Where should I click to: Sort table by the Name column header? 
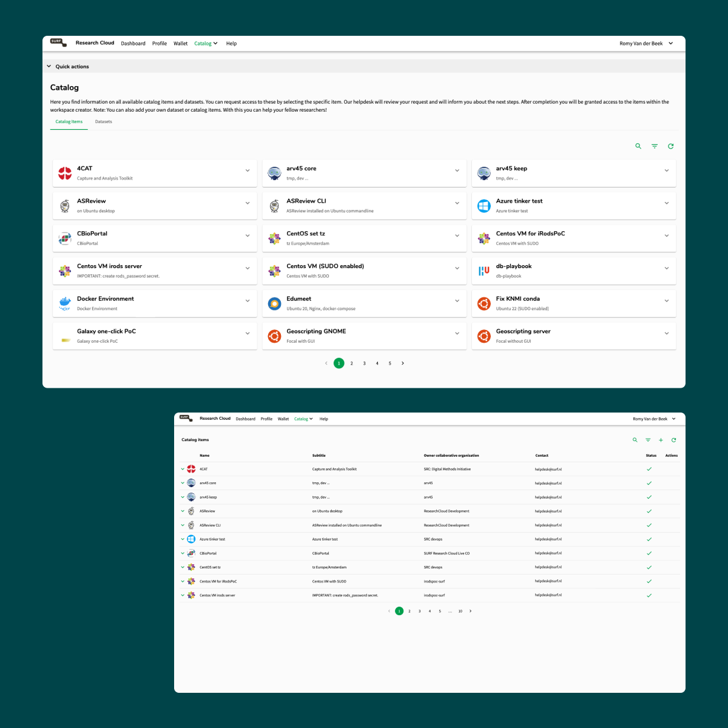[204, 455]
